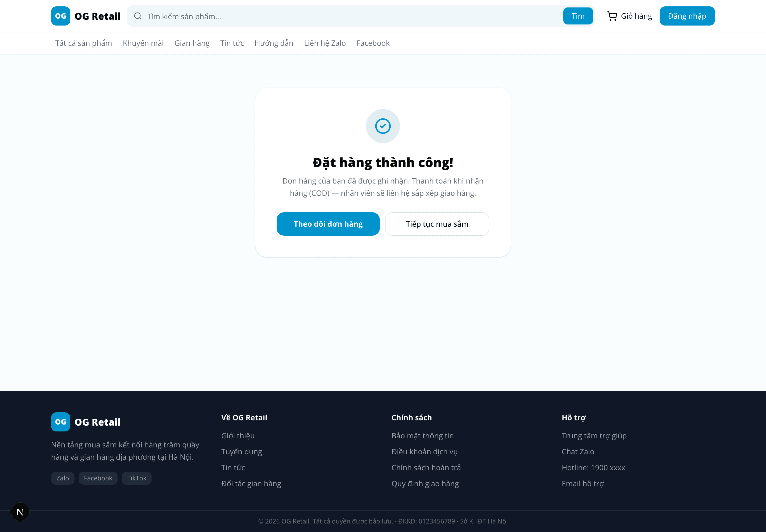The image size is (766, 532).
Task: Click OG Retail brand name in footer
Action: point(97,422)
